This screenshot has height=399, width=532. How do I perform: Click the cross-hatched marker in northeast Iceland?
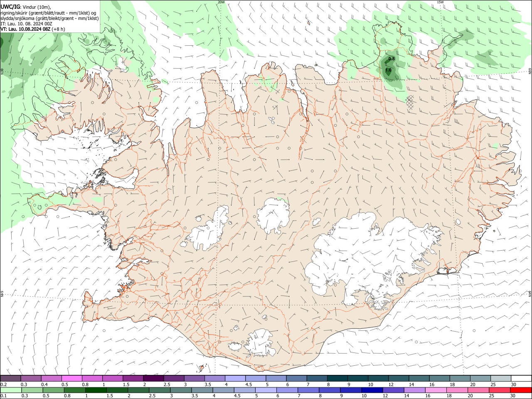410,102
